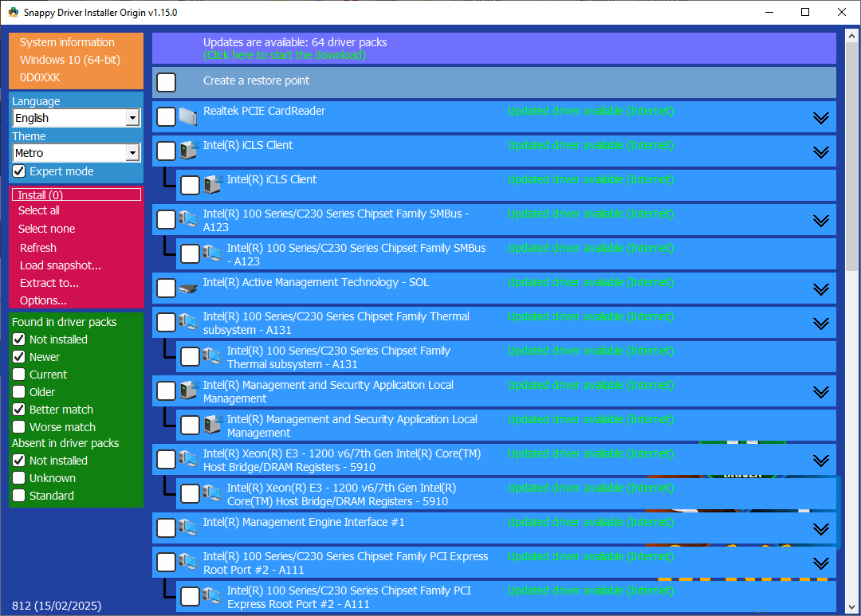This screenshot has height=616, width=861.
Task: Expand the Realtek PCIE CardReader driver details
Action: click(x=821, y=117)
